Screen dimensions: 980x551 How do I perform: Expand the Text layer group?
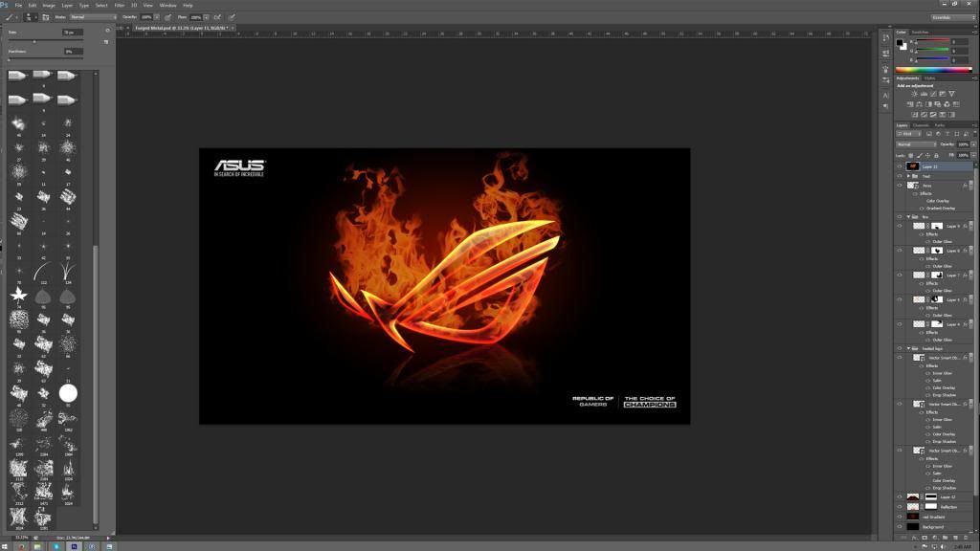909,176
